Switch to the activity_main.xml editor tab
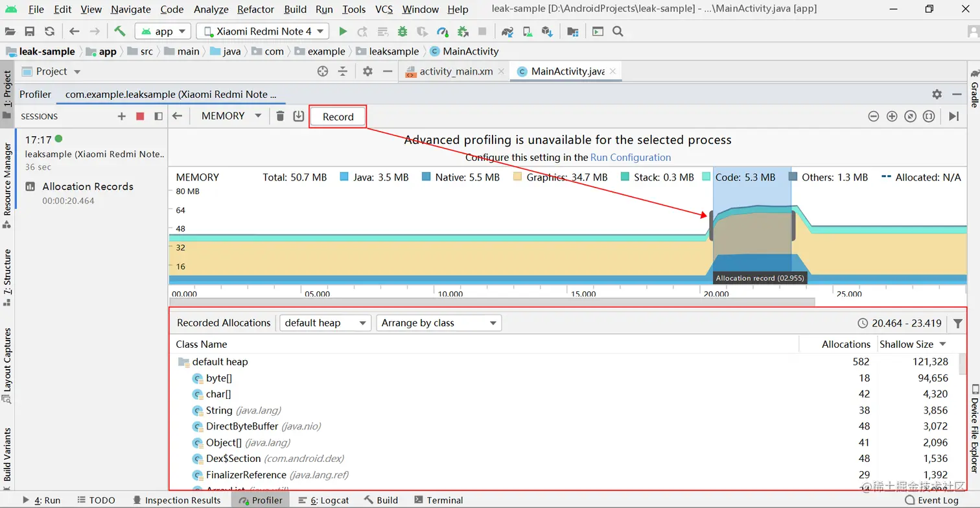 click(x=456, y=71)
